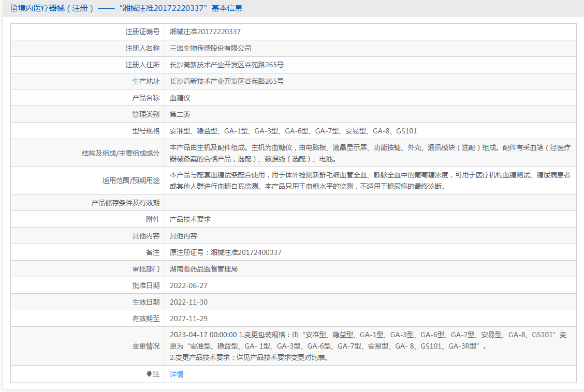Click the 附件 row label

[153, 219]
